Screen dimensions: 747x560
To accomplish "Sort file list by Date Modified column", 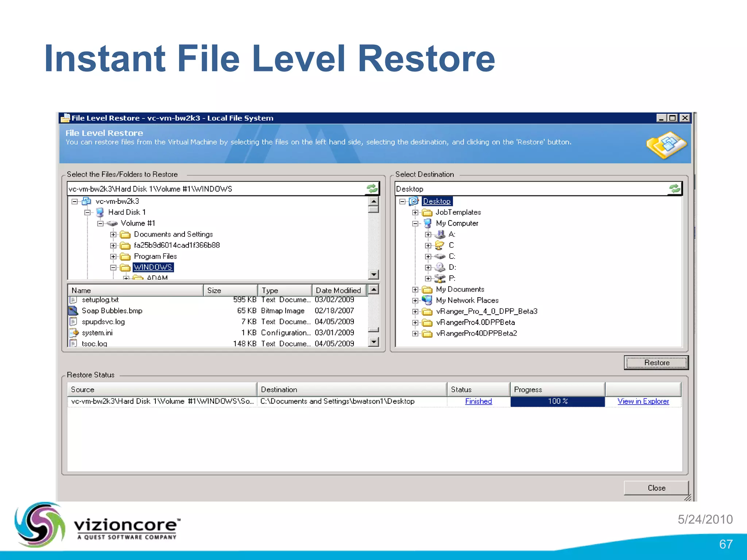I will pyautogui.click(x=339, y=290).
